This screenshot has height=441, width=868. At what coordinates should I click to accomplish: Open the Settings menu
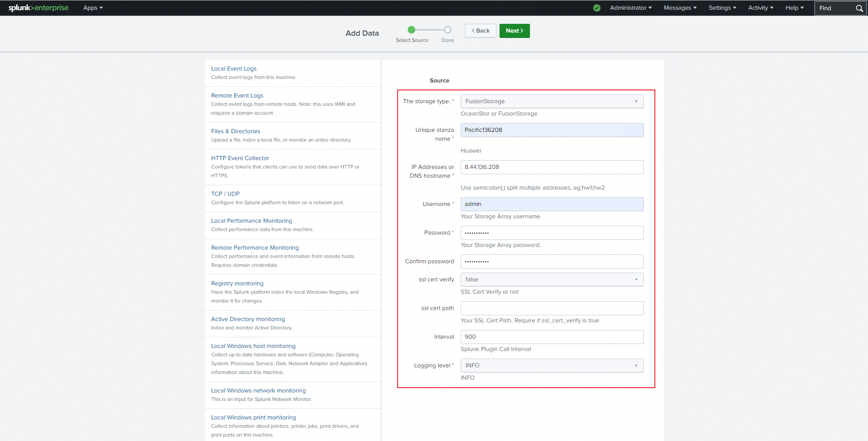click(722, 8)
